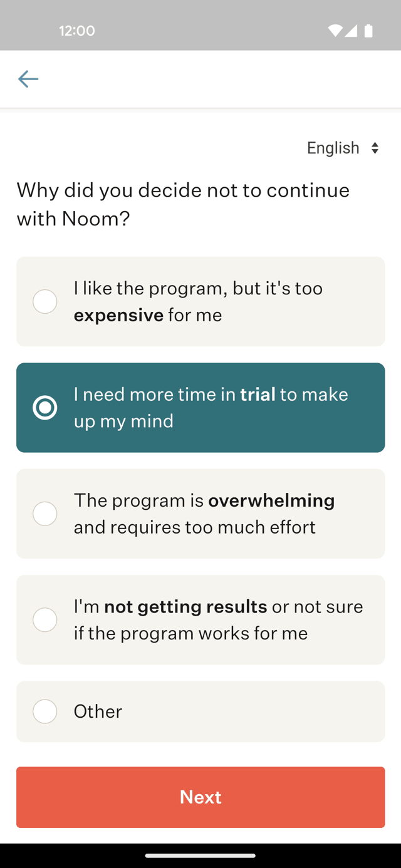Tap the 'too expensive for me' option card
The height and width of the screenshot is (868, 401).
pyautogui.click(x=200, y=301)
